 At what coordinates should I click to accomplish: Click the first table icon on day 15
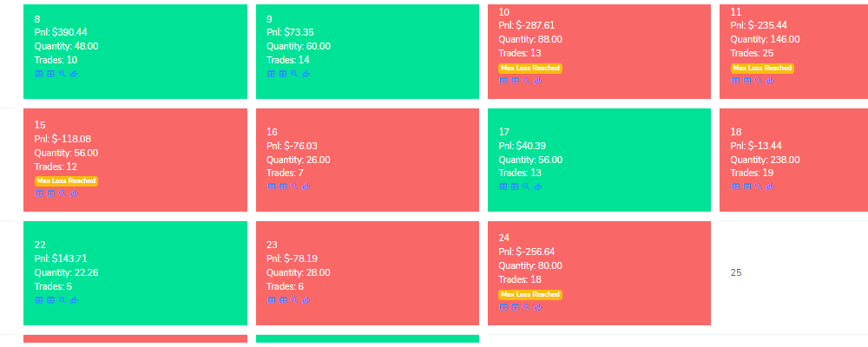point(39,193)
